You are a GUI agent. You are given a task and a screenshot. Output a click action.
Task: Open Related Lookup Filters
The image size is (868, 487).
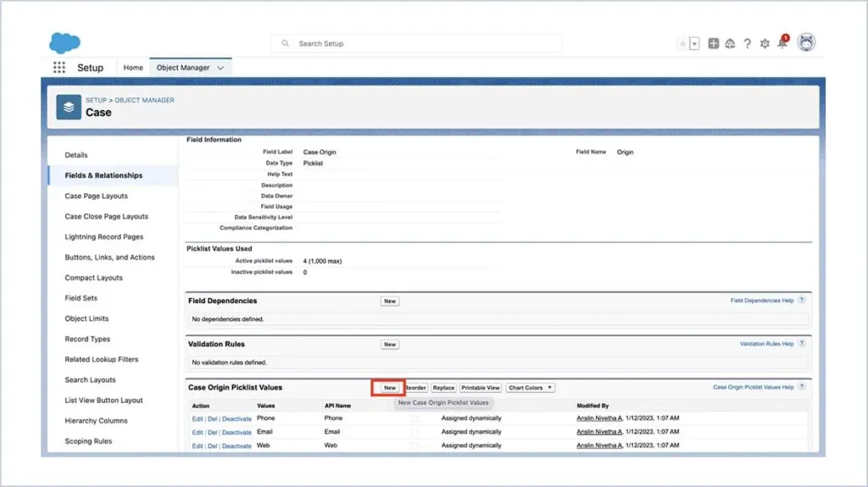102,359
